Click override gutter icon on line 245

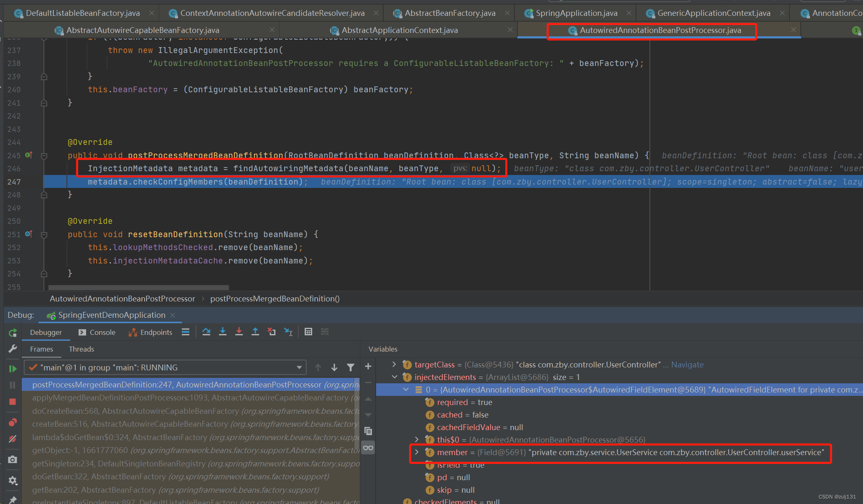point(28,155)
